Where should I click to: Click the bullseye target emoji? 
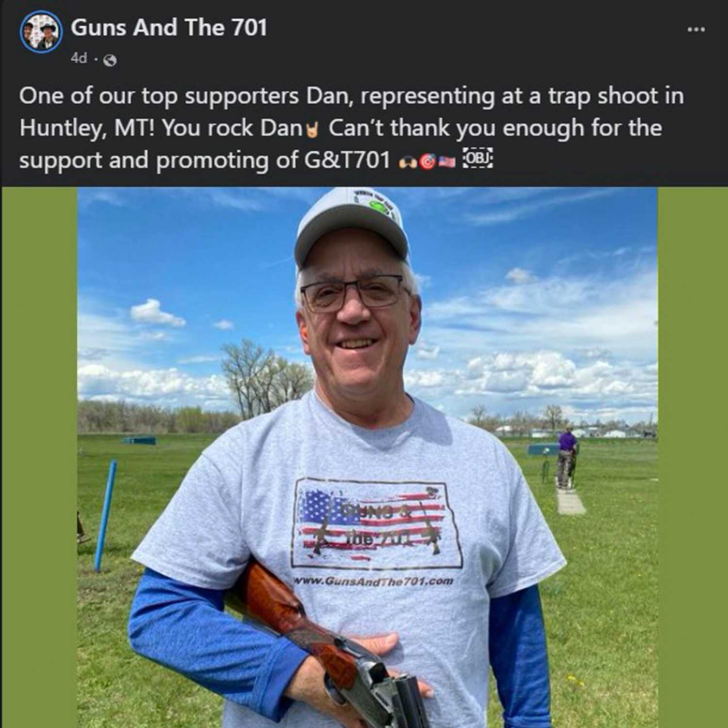[x=427, y=162]
